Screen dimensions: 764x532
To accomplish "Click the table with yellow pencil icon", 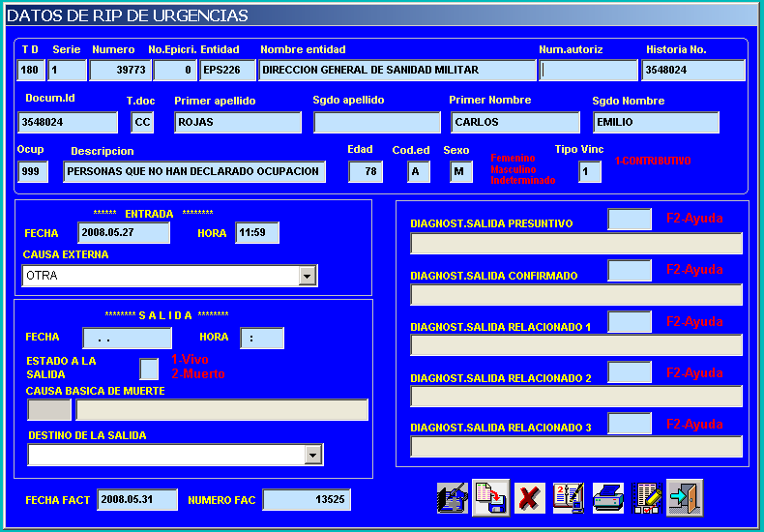I will tap(647, 498).
